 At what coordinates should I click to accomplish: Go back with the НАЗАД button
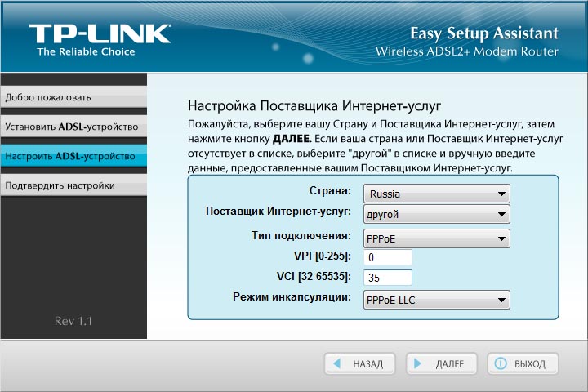coord(359,363)
